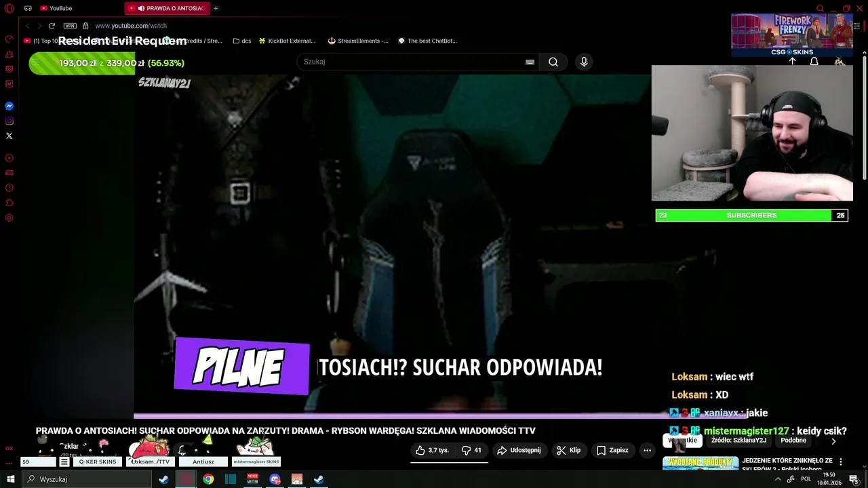Click the CSG SKINS Firework Frenzy banner

click(x=792, y=35)
